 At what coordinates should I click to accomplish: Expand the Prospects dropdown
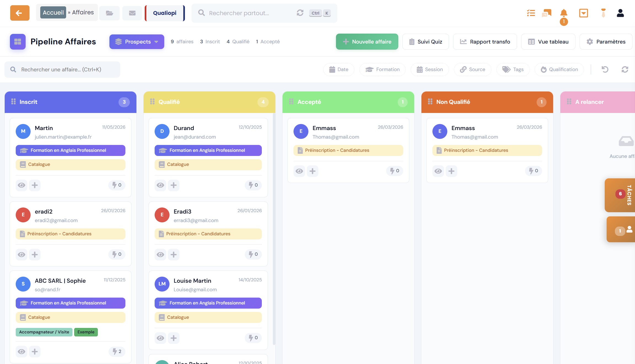[x=137, y=42]
